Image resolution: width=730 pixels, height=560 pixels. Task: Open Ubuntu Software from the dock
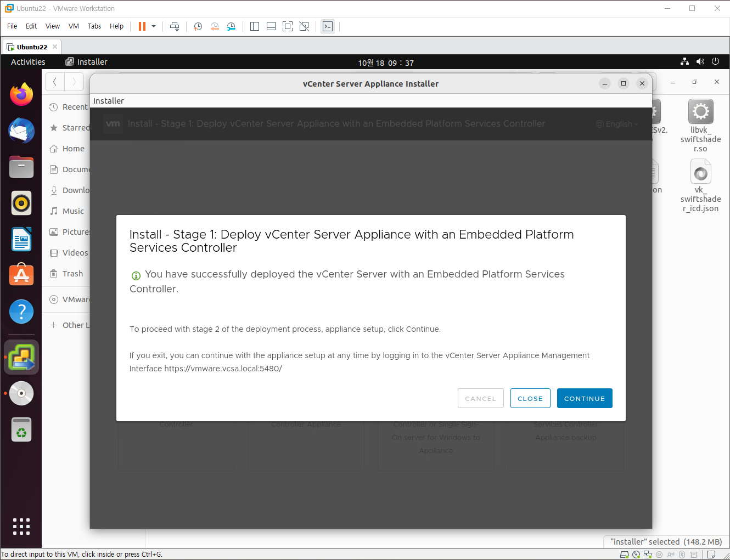[x=21, y=275]
